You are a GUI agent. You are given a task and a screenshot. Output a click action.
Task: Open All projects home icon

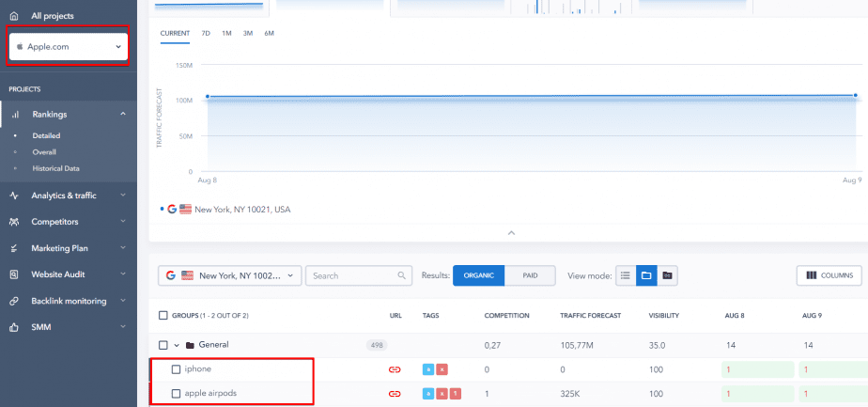14,16
